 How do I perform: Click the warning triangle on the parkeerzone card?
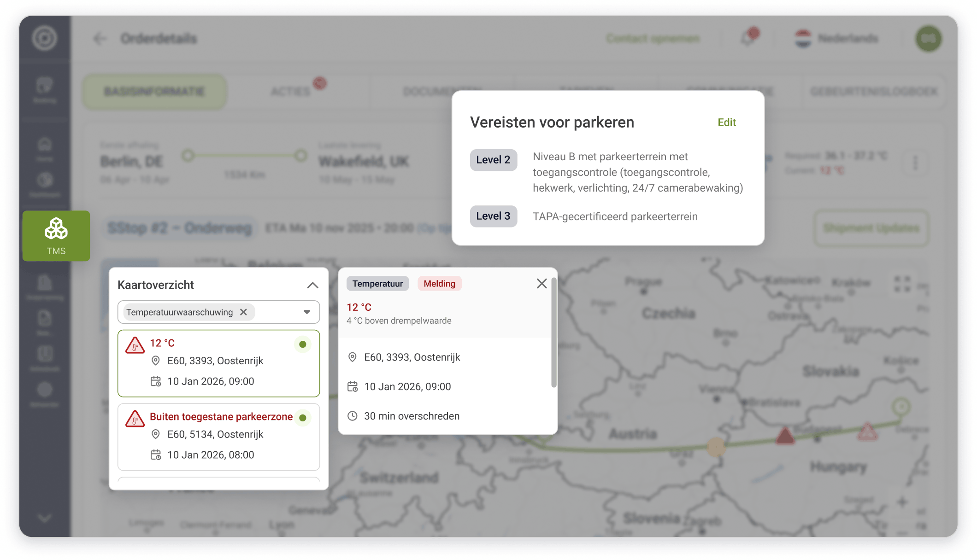click(x=135, y=419)
